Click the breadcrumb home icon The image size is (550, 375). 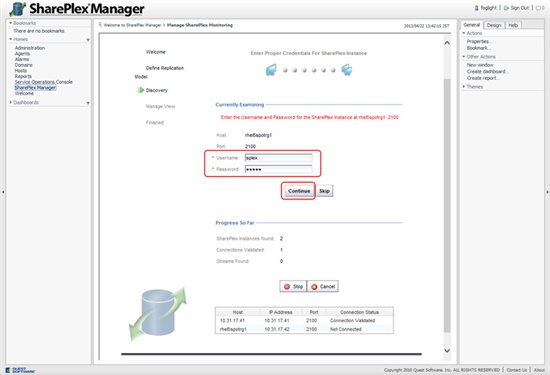[100, 25]
